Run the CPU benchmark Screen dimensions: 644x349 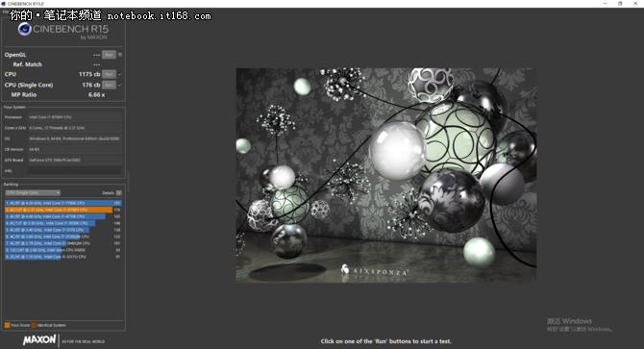click(x=109, y=74)
